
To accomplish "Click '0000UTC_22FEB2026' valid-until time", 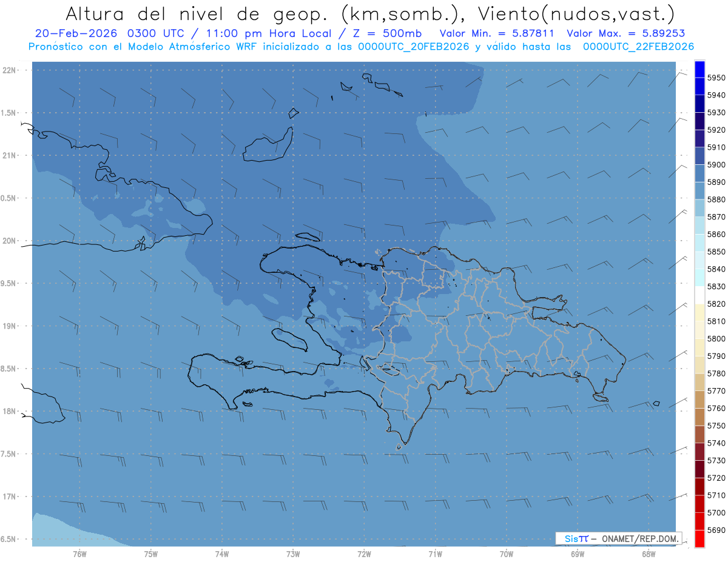I will point(638,47).
